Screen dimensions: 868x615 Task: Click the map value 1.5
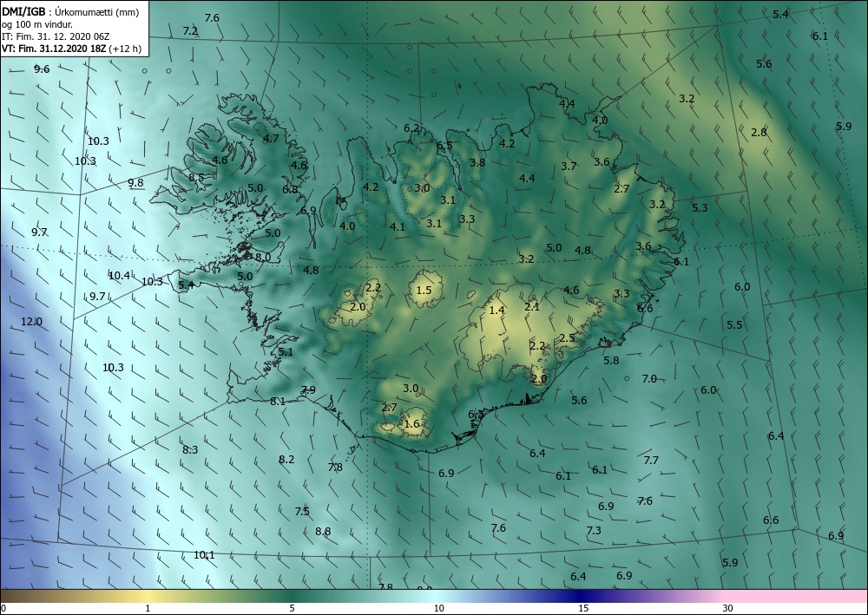[x=424, y=291]
